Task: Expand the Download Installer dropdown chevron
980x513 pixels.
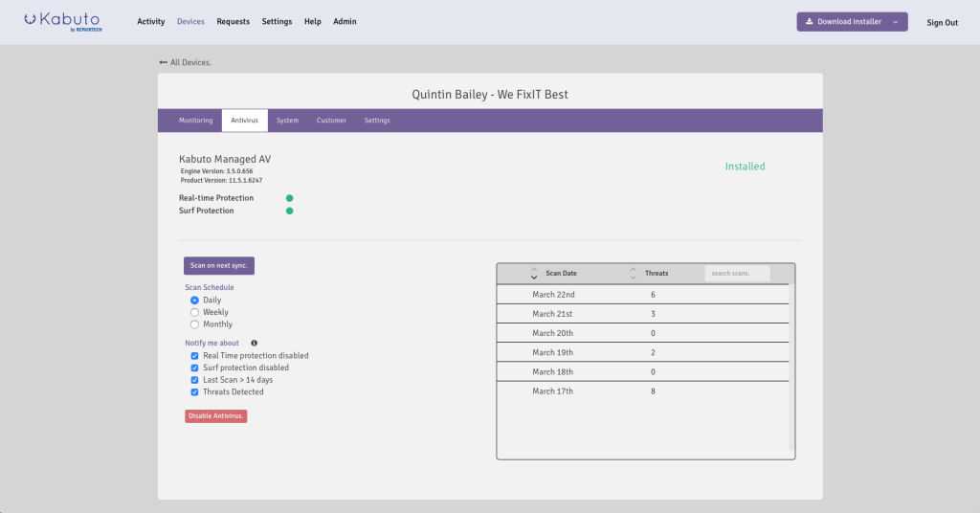Action: click(x=895, y=22)
